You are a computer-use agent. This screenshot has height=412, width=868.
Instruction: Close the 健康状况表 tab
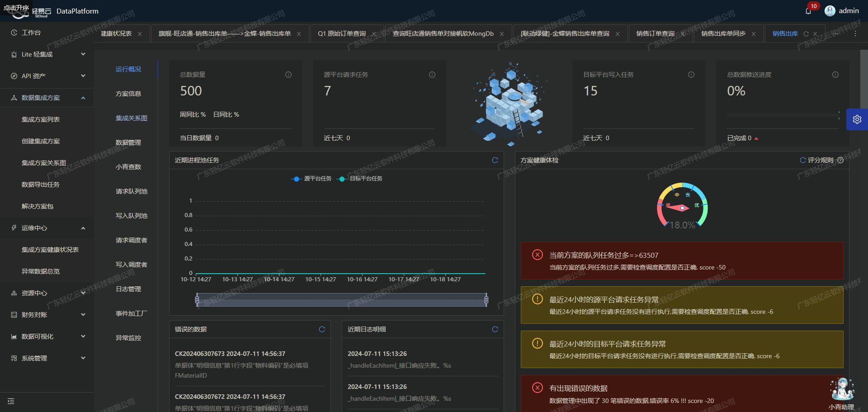click(140, 34)
